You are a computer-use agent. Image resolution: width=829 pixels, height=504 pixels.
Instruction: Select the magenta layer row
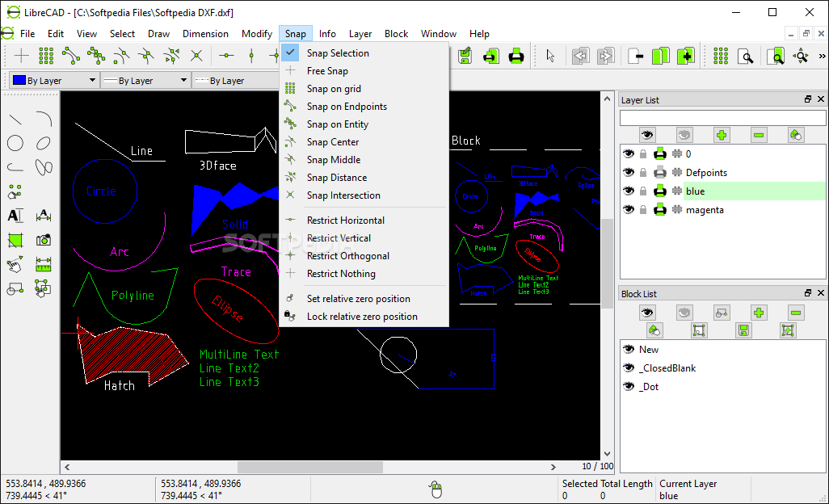coord(722,210)
